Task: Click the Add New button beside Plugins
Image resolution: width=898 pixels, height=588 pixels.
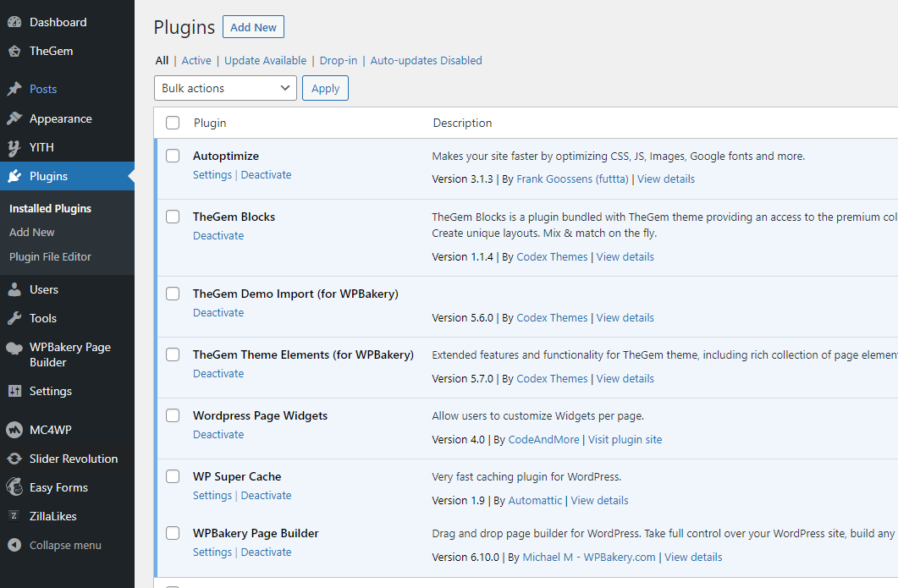Action: 253,27
